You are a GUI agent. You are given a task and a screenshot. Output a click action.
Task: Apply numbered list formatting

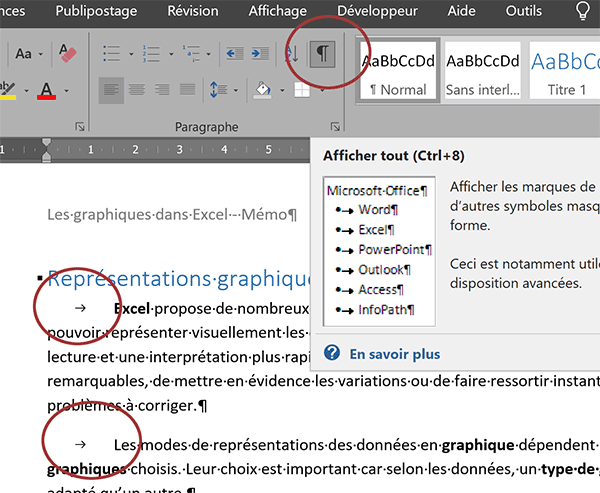coord(151,54)
